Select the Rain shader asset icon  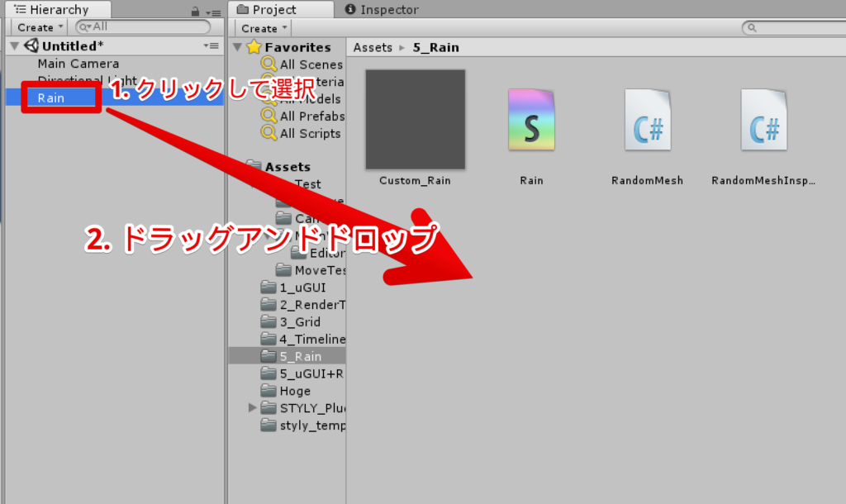click(x=531, y=120)
